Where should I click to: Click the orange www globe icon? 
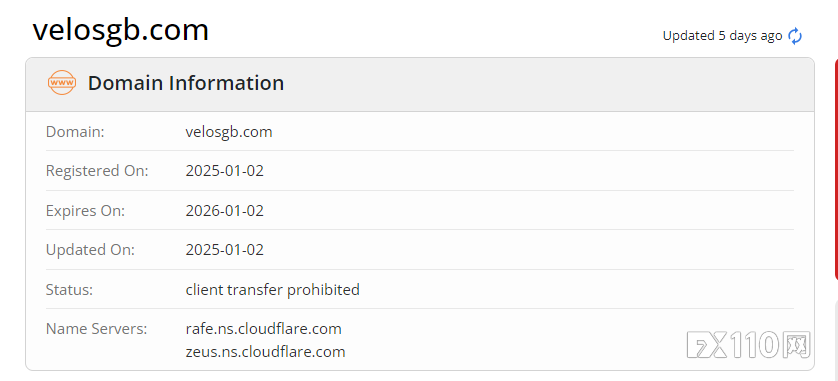pos(61,83)
